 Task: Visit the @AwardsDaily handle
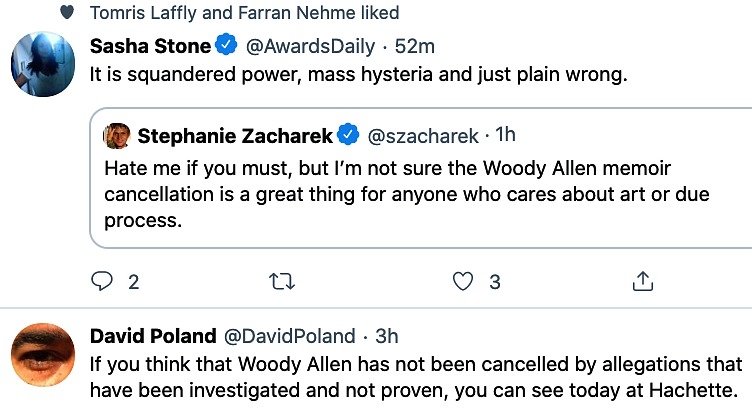coord(310,47)
